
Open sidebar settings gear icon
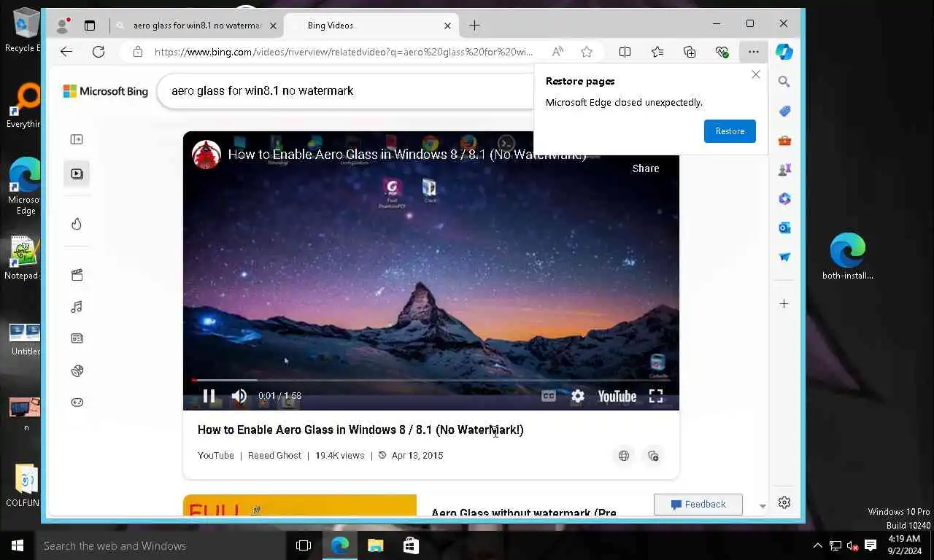click(x=784, y=502)
